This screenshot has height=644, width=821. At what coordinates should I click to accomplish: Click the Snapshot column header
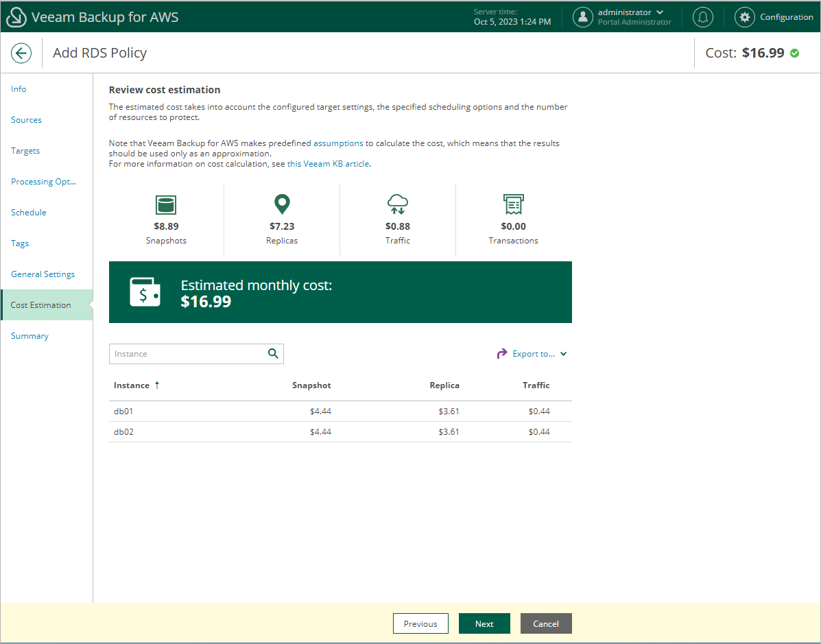(x=311, y=385)
